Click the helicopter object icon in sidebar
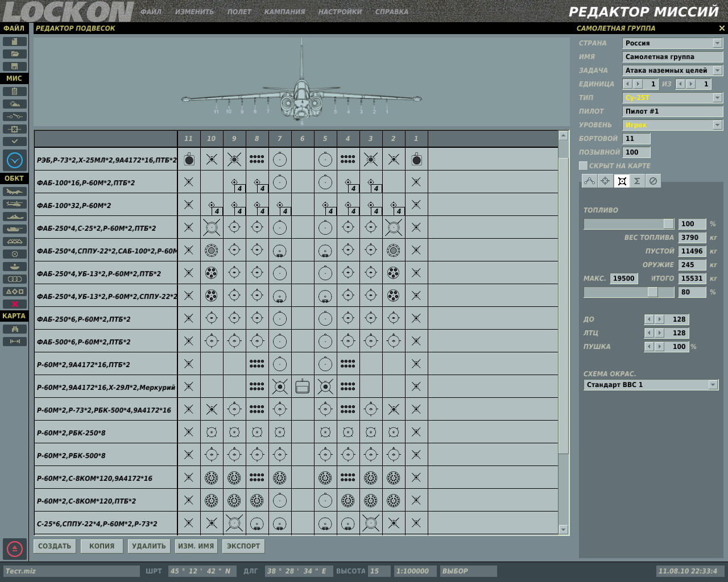 (x=15, y=204)
